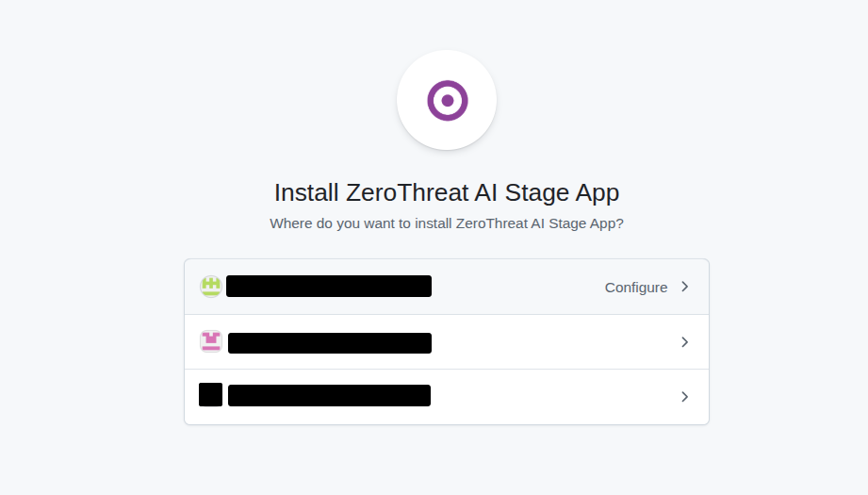Click the 'Where do you want to install' subtitle
Viewport: 868px width, 495px height.
point(446,223)
